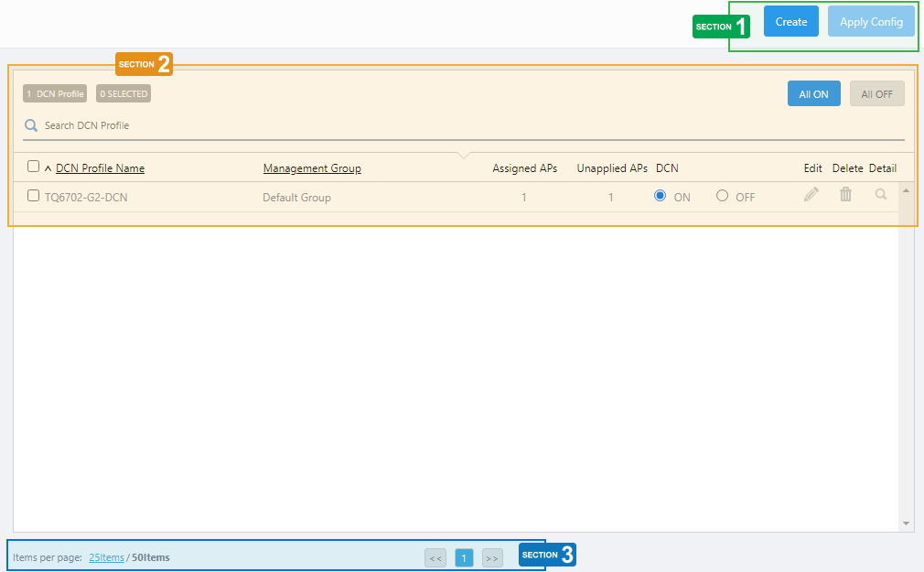The height and width of the screenshot is (572, 924).
Task: Select the DCN ON radio button
Action: [x=661, y=196]
